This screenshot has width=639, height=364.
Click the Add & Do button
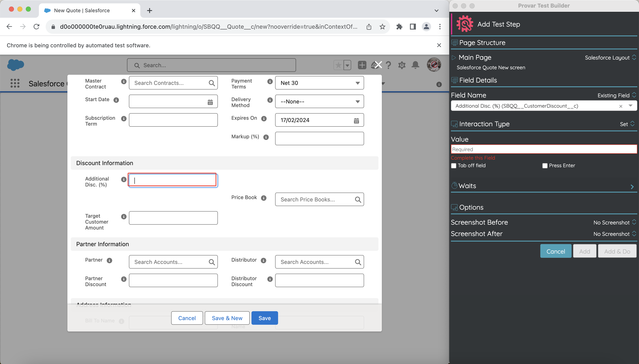[x=616, y=251]
